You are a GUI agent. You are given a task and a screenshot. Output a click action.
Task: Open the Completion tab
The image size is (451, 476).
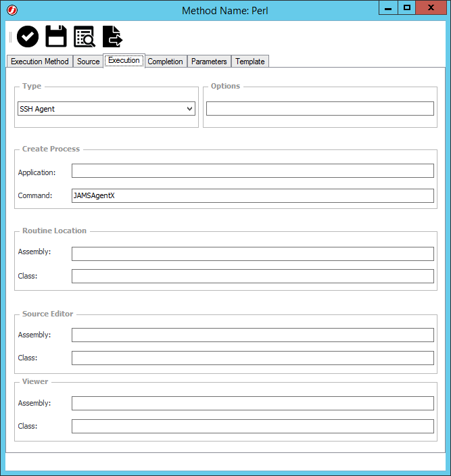[x=165, y=62]
